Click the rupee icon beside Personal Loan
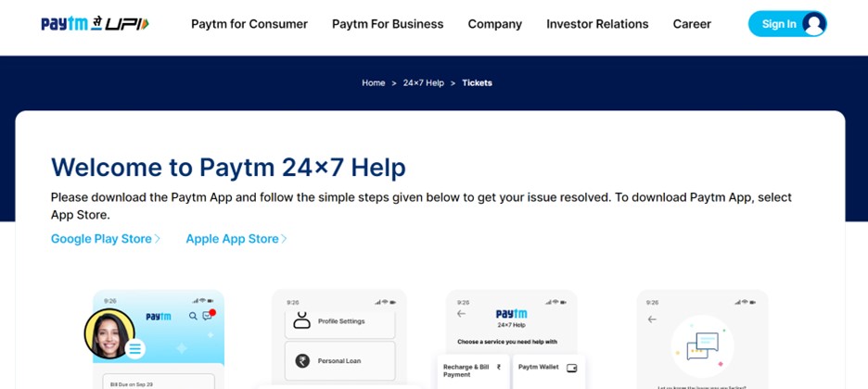This screenshot has width=868, height=389. (x=302, y=361)
